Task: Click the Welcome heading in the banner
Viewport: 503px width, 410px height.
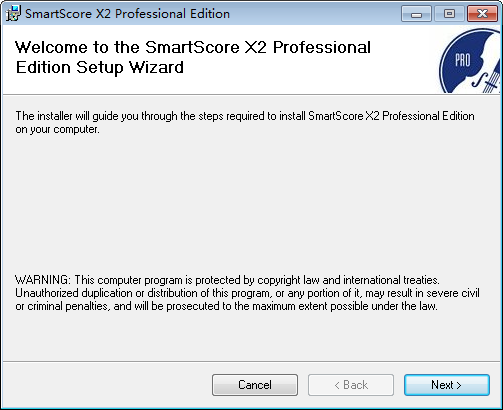Action: [193, 47]
